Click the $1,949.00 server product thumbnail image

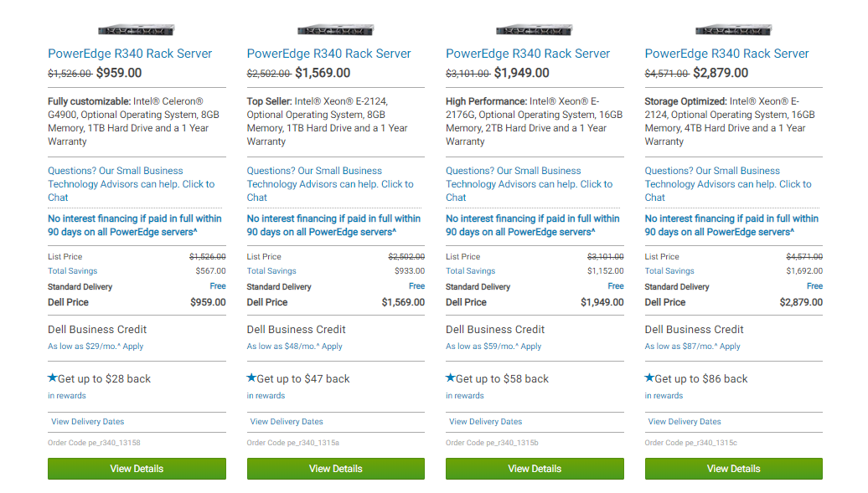pyautogui.click(x=535, y=30)
